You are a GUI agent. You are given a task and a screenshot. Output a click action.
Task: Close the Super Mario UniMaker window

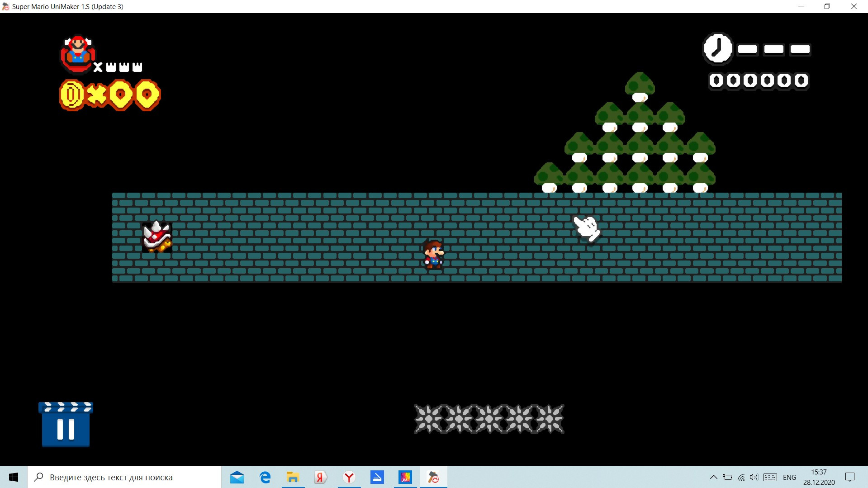[854, 6]
